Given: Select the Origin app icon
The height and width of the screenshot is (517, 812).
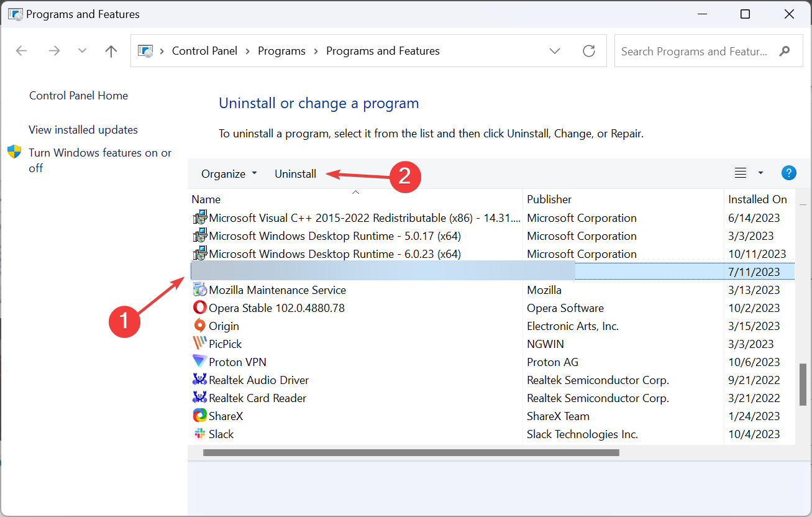Looking at the screenshot, I should 199,326.
